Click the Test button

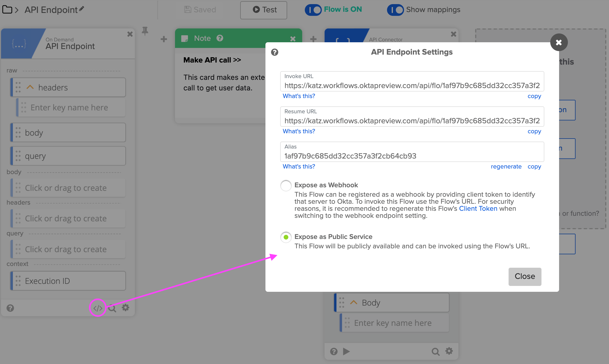[263, 10]
